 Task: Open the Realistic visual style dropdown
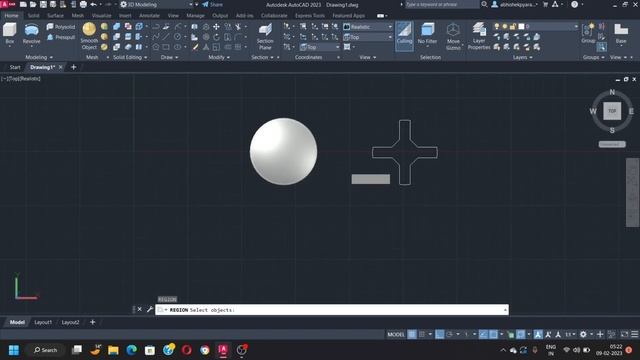368,27
